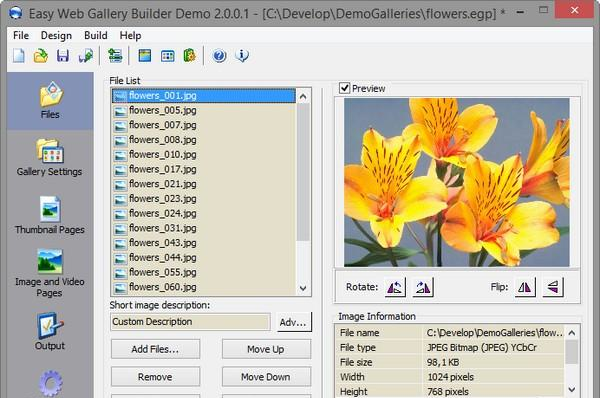Open Image and Video Pages section
The width and height of the screenshot is (600, 398).
49,273
